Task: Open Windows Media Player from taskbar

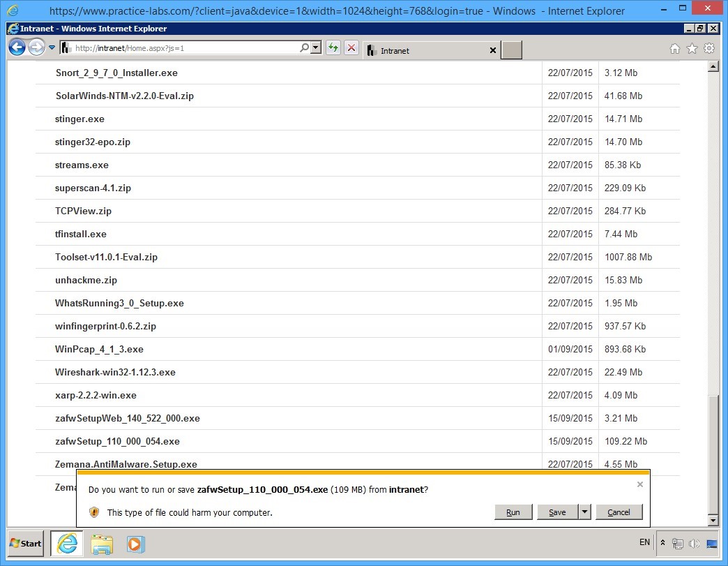Action: pyautogui.click(x=135, y=544)
